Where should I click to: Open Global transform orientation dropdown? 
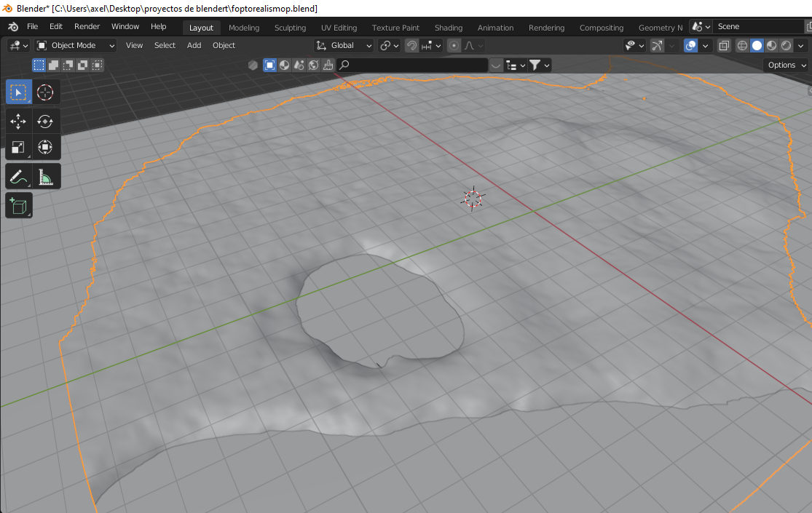click(x=344, y=46)
